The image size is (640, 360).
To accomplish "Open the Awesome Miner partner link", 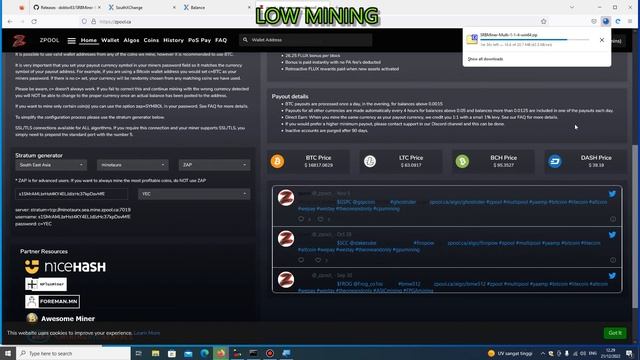I will coord(60,318).
